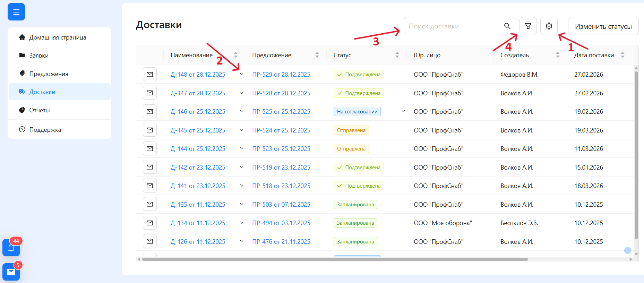Go to Заявки in sidebar

39,55
